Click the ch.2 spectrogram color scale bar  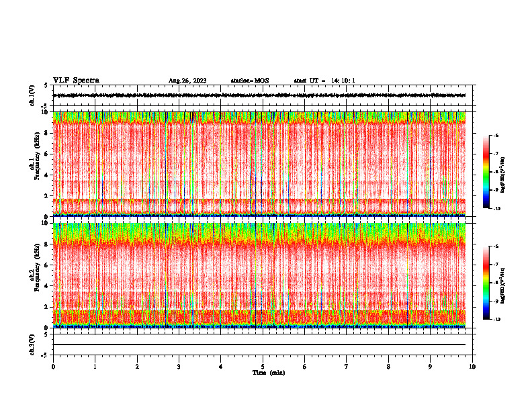pyautogui.click(x=486, y=283)
